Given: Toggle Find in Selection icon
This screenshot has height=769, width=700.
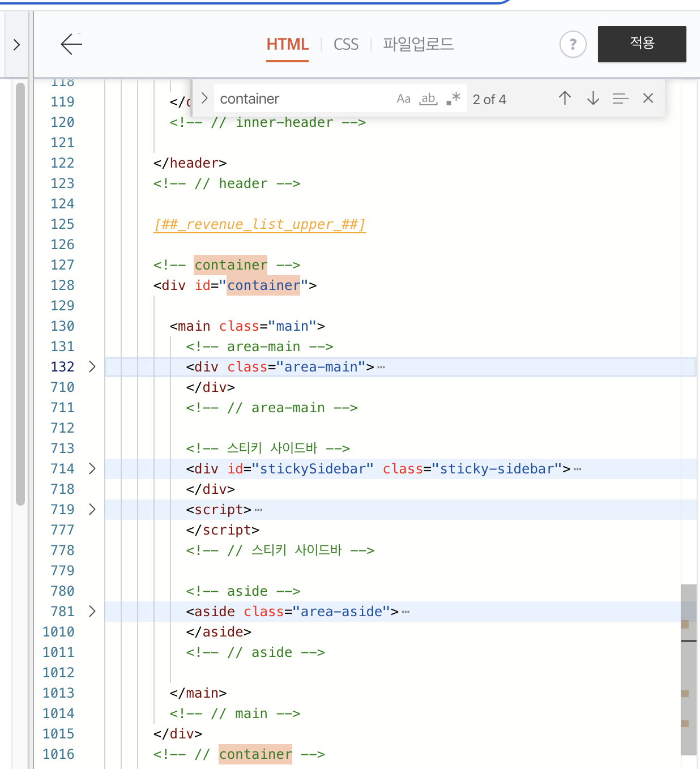Looking at the screenshot, I should pyautogui.click(x=620, y=99).
